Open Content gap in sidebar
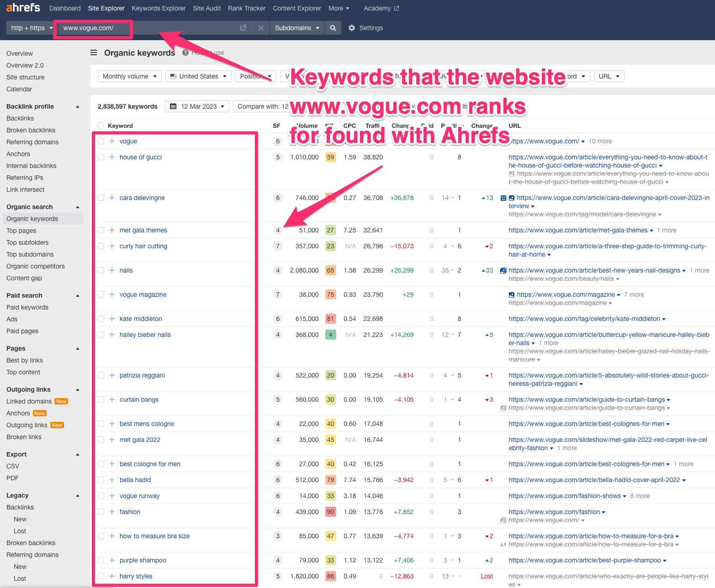Viewport: 715px width, 588px height. pyautogui.click(x=24, y=278)
